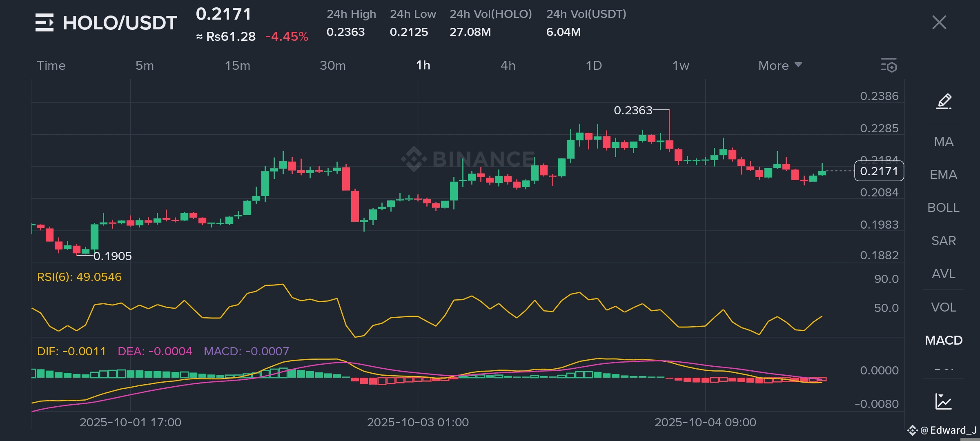
Task: Toggle the AVL indicator
Action: click(944, 274)
